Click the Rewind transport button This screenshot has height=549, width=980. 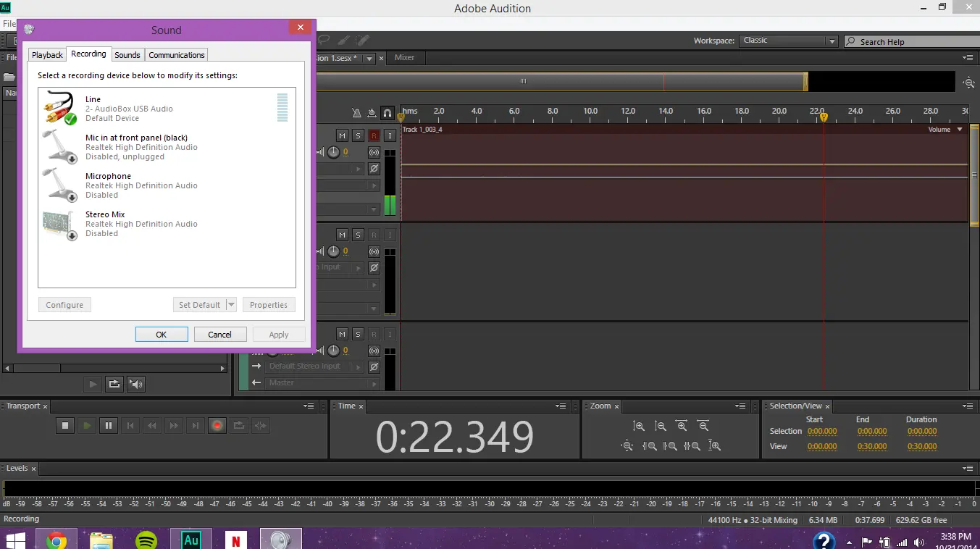(x=152, y=426)
